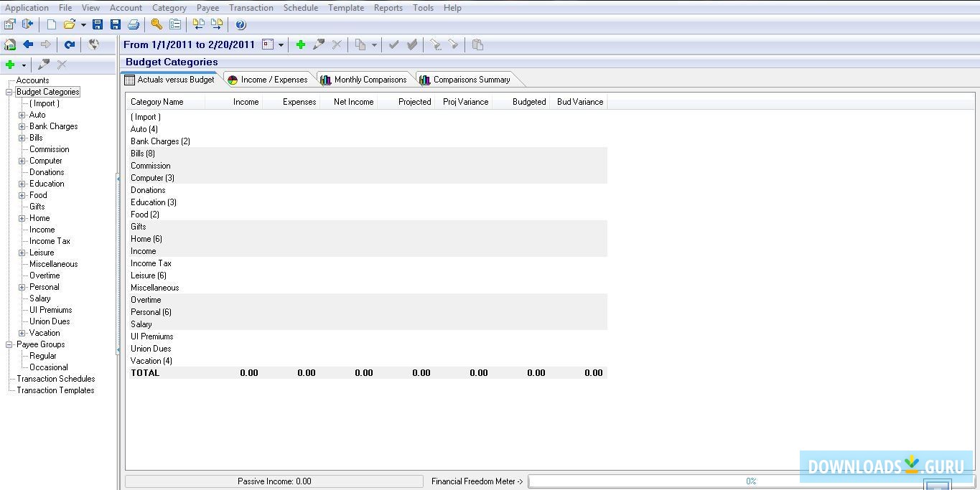The height and width of the screenshot is (490, 980).
Task: Open the Help question-mark icon
Action: pos(240,24)
